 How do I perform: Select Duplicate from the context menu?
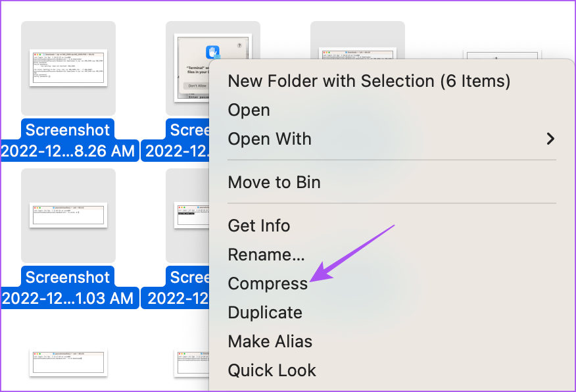(x=265, y=312)
